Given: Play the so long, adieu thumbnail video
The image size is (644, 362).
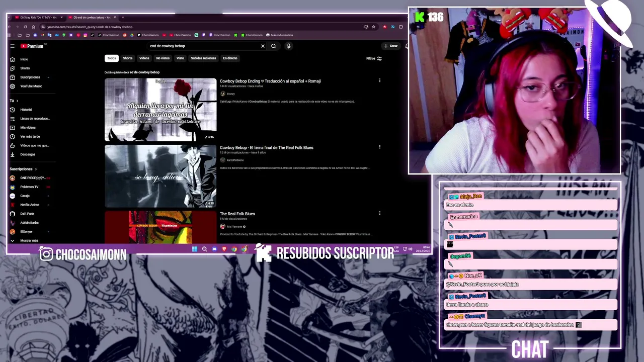Looking at the screenshot, I should tap(160, 176).
